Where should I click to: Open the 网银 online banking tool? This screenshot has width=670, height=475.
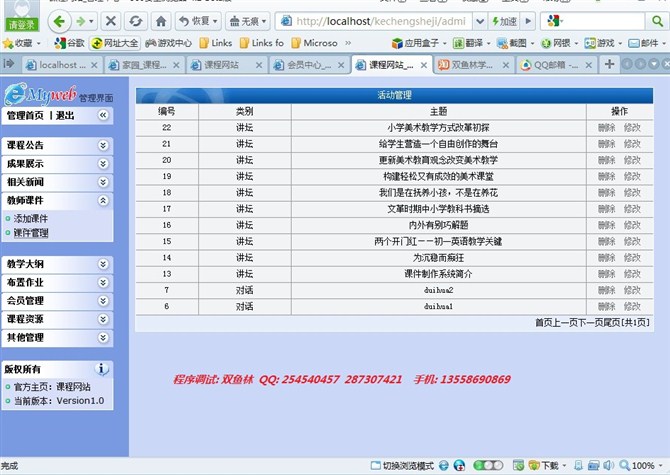point(555,43)
